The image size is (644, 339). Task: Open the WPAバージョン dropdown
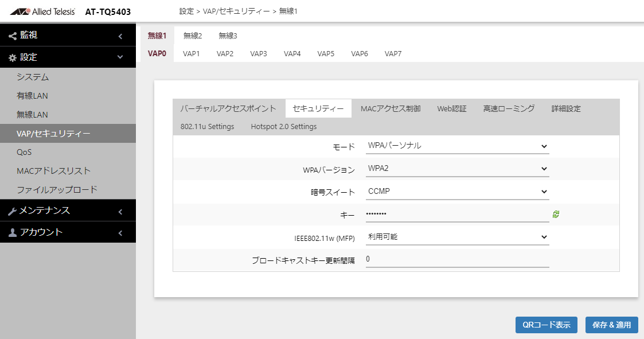click(x=457, y=169)
